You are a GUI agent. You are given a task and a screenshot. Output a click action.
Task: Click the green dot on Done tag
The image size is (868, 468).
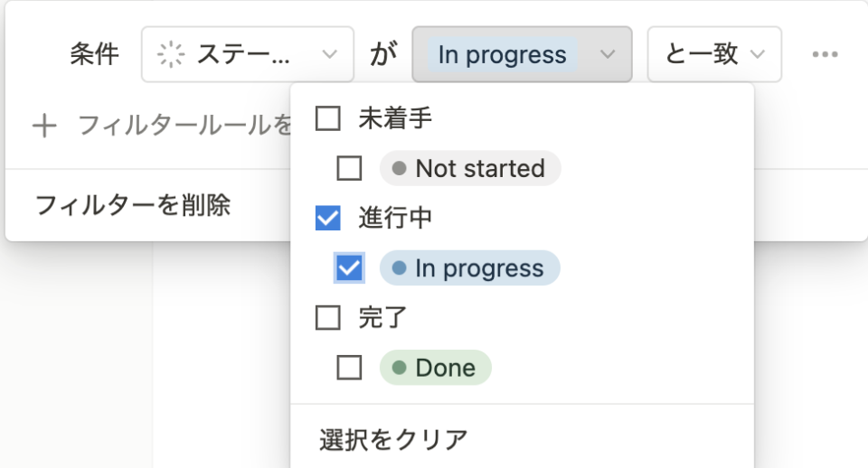click(399, 368)
